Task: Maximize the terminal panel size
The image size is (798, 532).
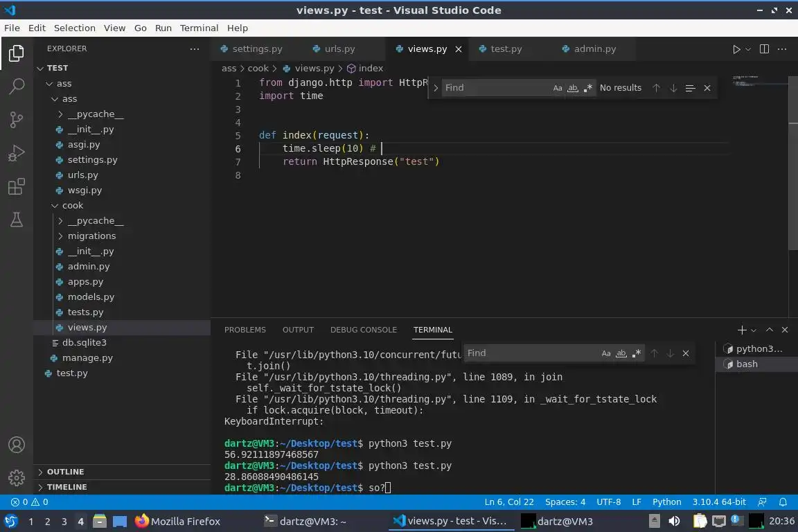Action: pos(770,330)
